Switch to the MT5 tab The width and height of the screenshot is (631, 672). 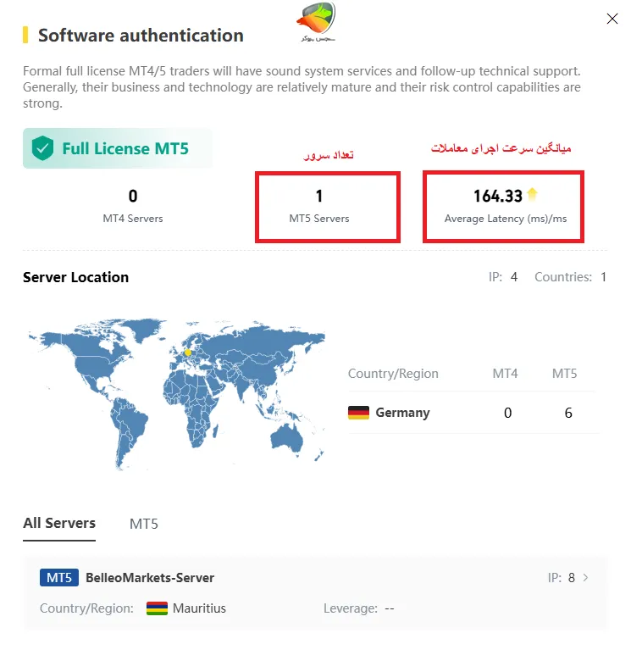click(144, 524)
